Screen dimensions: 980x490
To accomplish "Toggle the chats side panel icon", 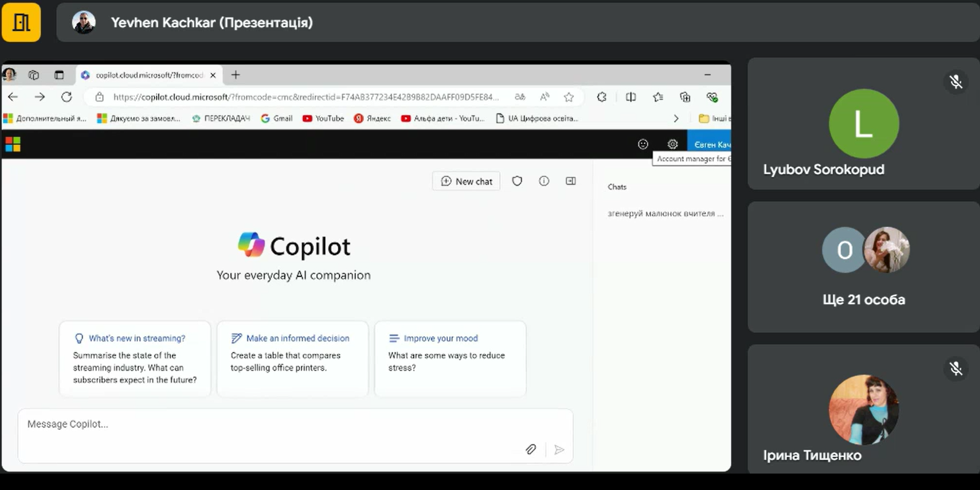I will [x=571, y=181].
